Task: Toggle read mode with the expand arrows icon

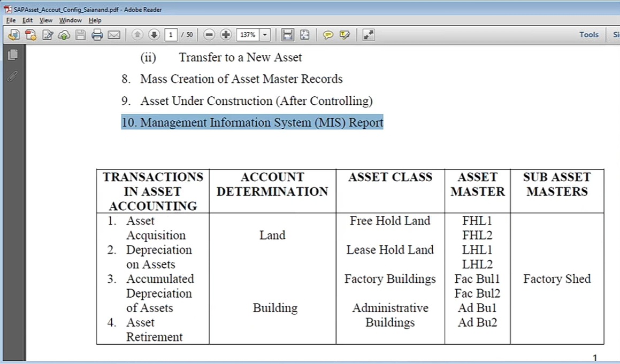Action: point(369,35)
